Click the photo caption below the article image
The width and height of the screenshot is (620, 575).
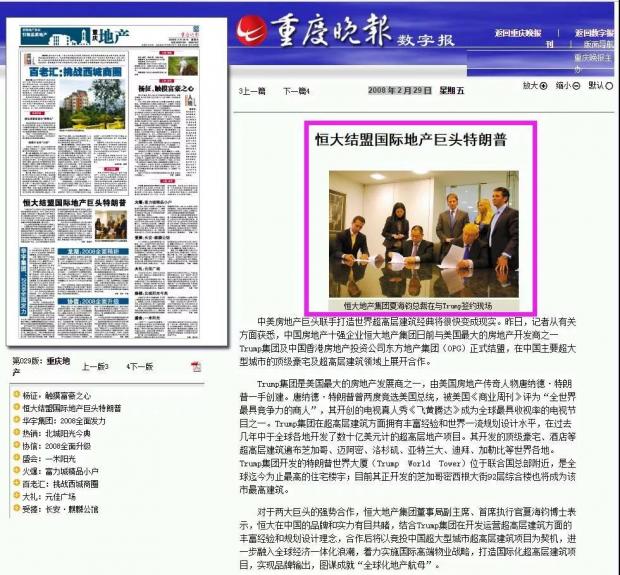pyautogui.click(x=418, y=306)
